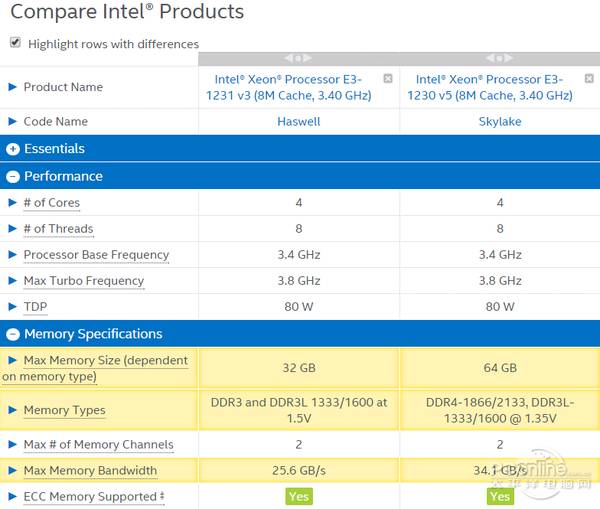The width and height of the screenshot is (600, 509).
Task: Open the Haswell code name link
Action: pos(299,122)
